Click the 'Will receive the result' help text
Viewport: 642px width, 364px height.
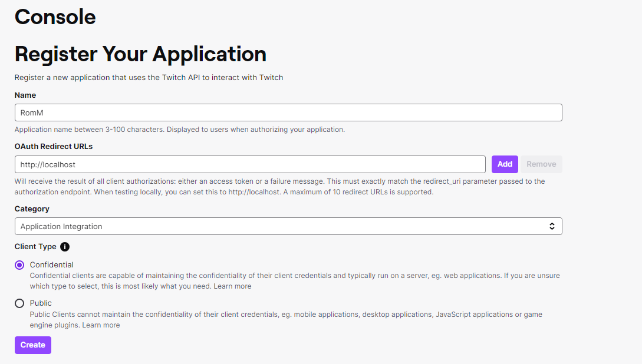(279, 187)
